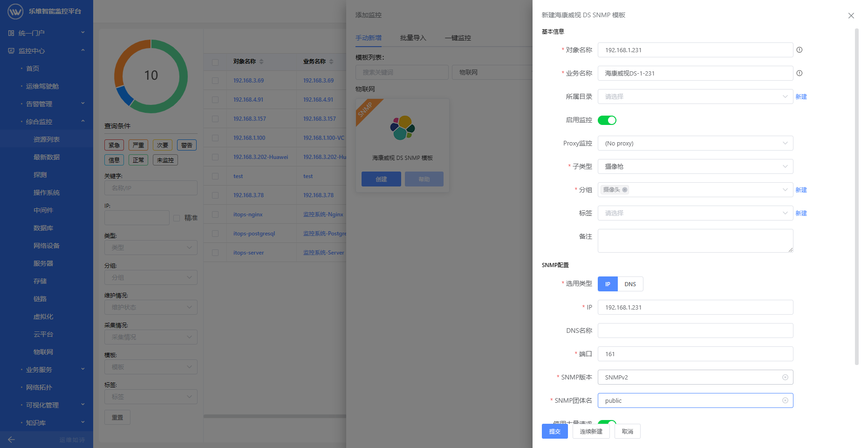Check the row checkbox for 192.168.3.69

coord(215,81)
